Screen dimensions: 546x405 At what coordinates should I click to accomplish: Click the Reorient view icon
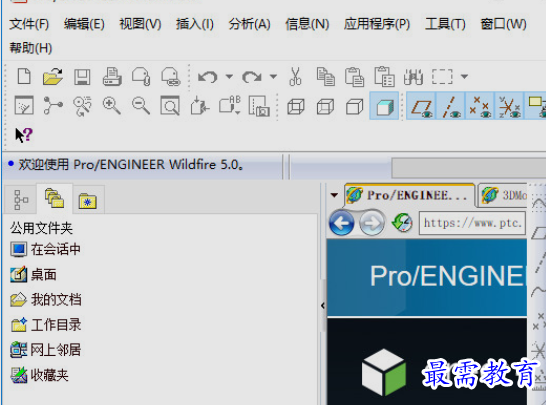200,106
